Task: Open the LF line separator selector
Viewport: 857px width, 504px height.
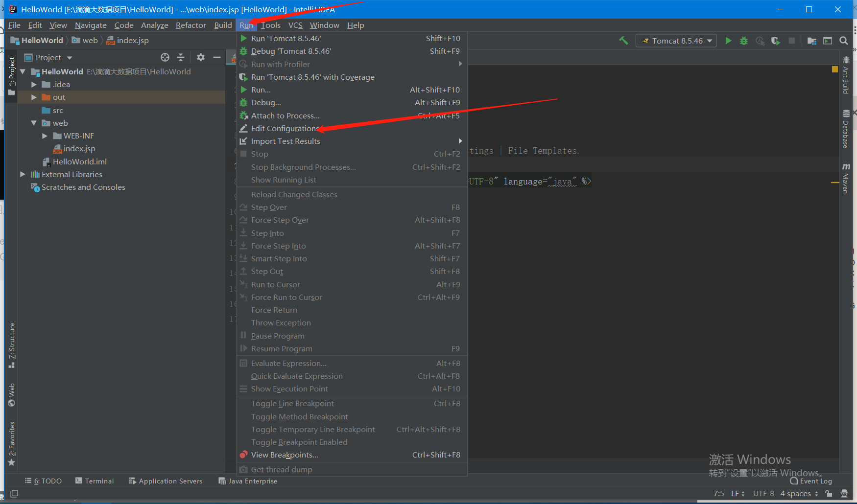Action: (738, 493)
